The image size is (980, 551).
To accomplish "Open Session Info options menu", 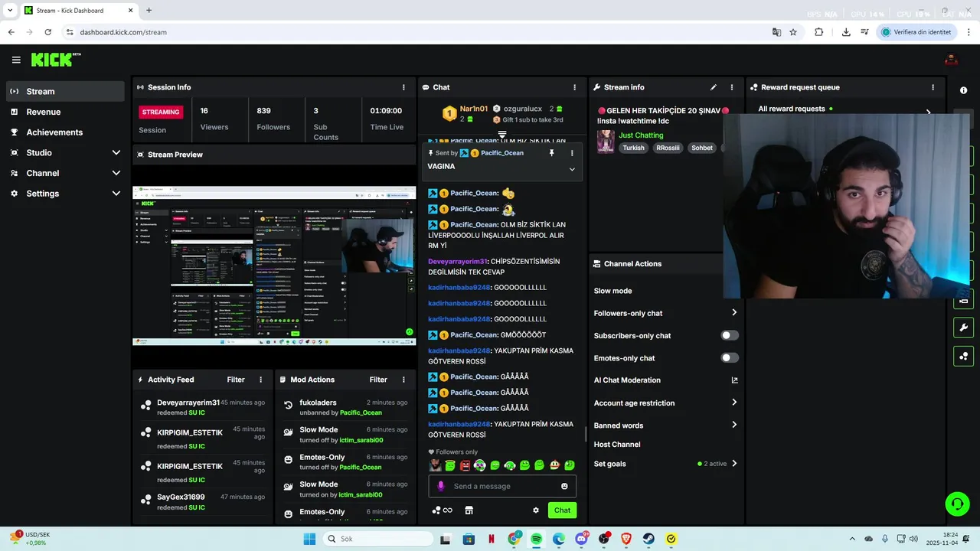I will [x=403, y=87].
